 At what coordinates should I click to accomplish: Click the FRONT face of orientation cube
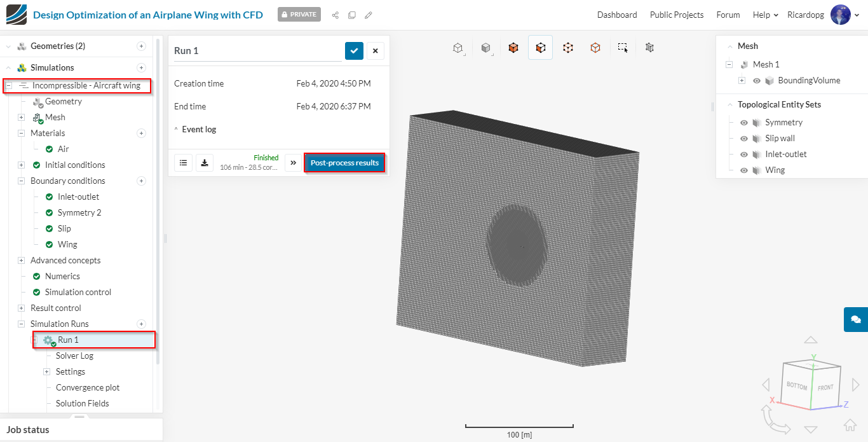coord(825,387)
